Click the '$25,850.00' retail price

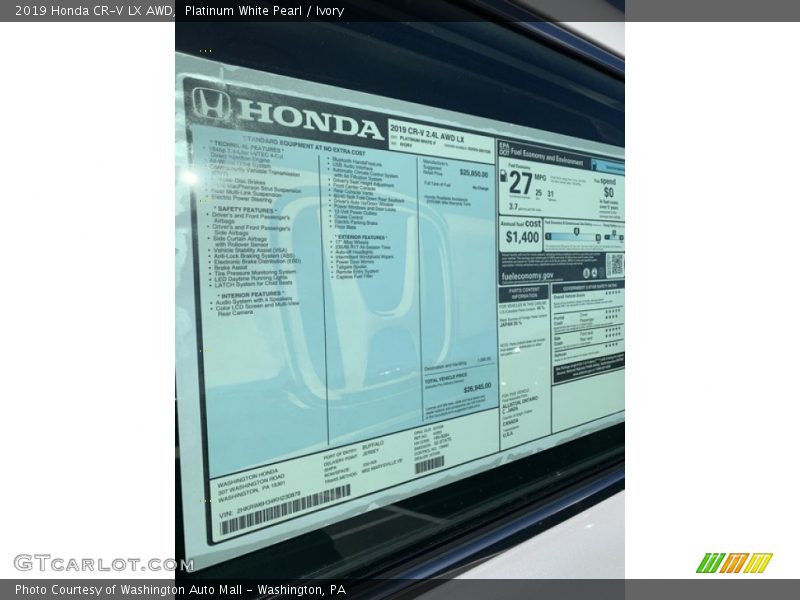tap(473, 173)
